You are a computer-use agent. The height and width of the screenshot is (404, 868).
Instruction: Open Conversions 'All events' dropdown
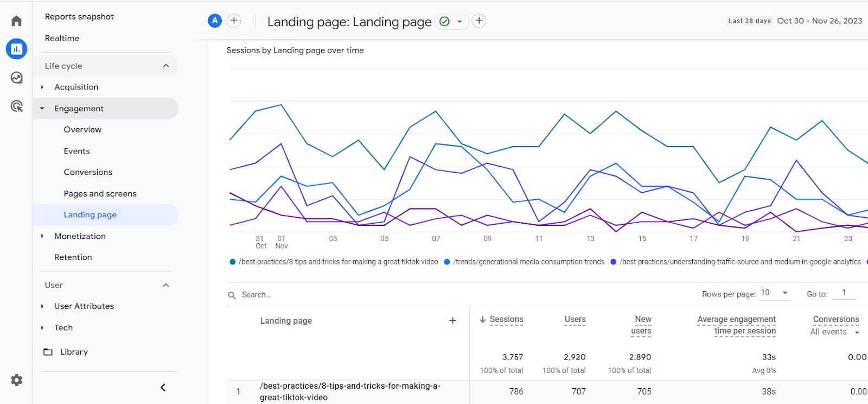tap(834, 332)
